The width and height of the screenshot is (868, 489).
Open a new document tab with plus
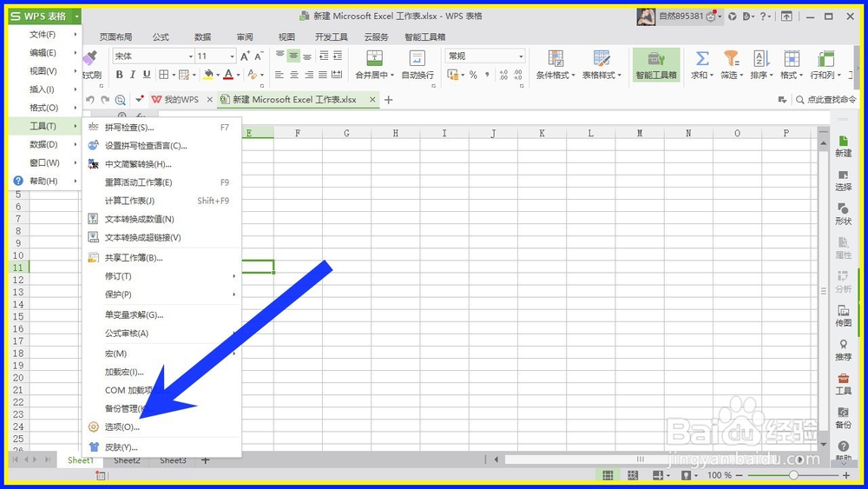(x=389, y=100)
